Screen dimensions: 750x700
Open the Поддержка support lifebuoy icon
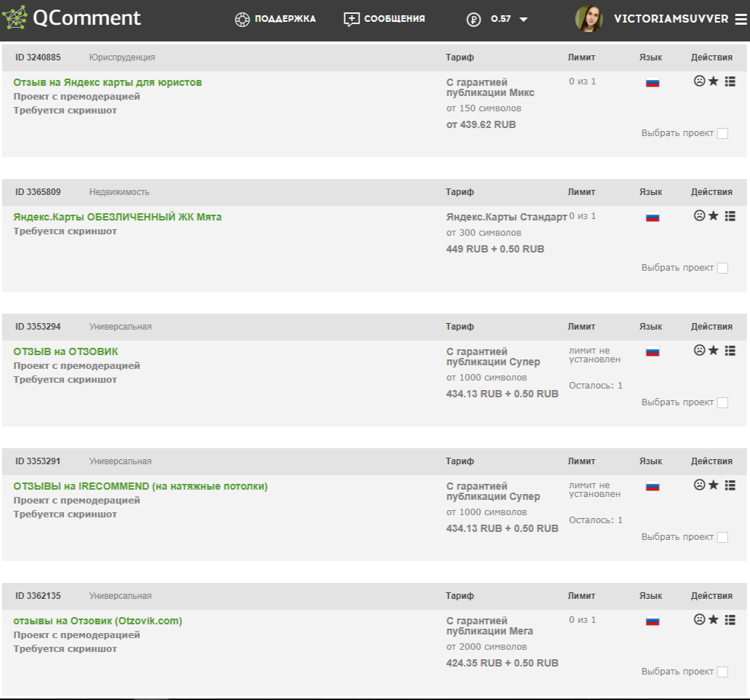point(242,20)
